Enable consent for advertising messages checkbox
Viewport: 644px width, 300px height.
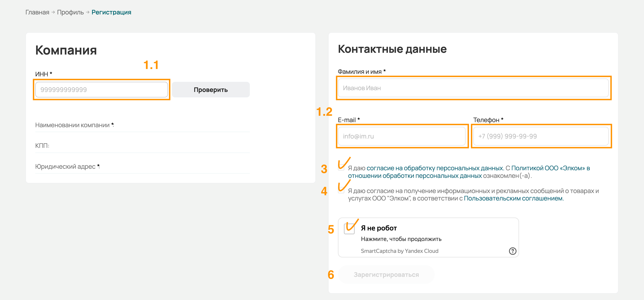point(341,190)
